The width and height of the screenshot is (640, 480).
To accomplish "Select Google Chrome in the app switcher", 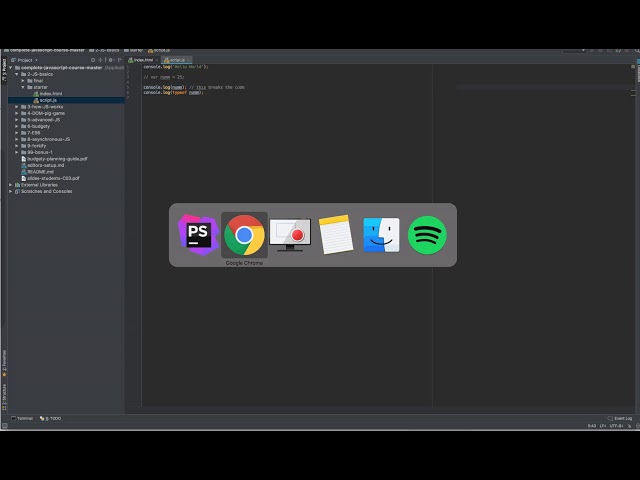I will (x=244, y=235).
